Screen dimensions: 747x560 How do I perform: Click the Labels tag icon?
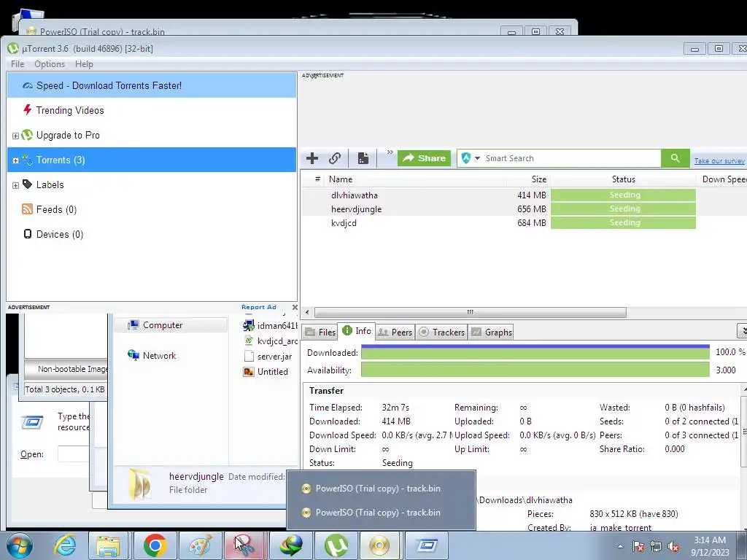(27, 184)
